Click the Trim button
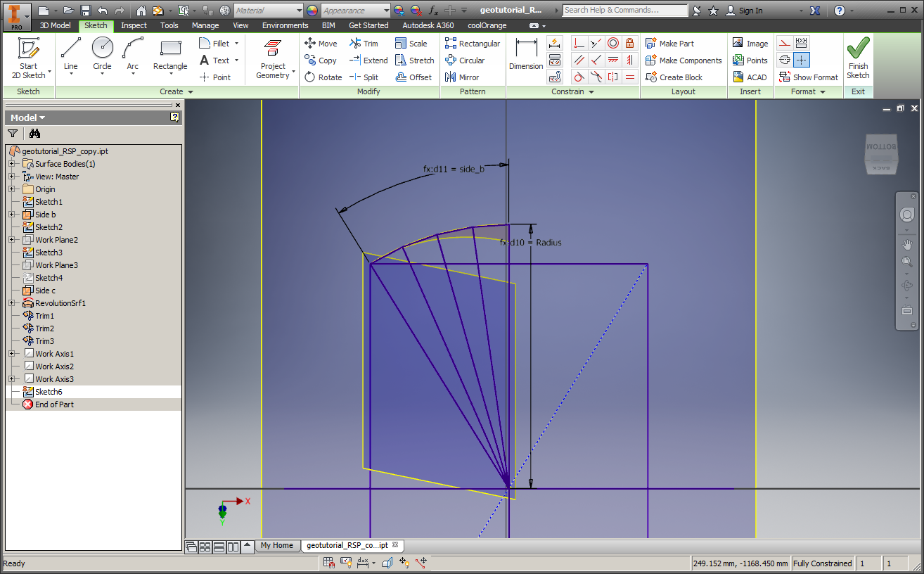 (x=364, y=43)
